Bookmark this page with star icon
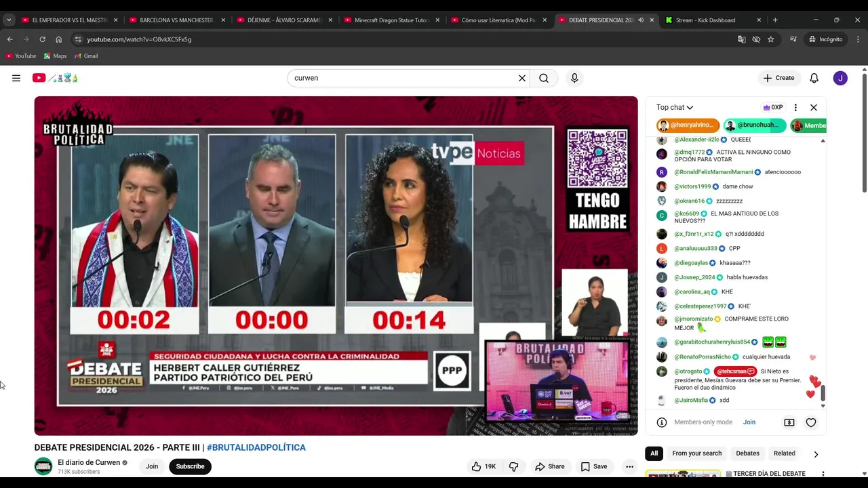Screen dimensions: 868x488 coord(770,39)
